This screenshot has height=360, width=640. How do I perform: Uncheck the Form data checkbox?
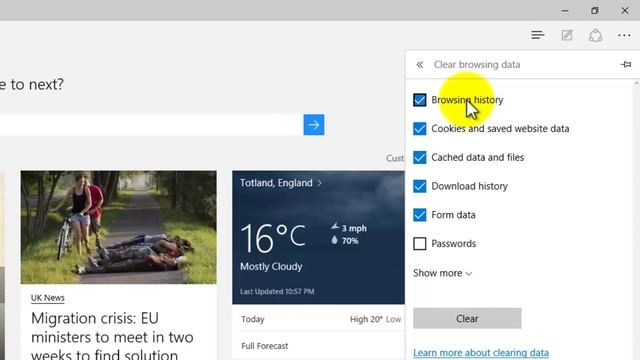(x=420, y=215)
